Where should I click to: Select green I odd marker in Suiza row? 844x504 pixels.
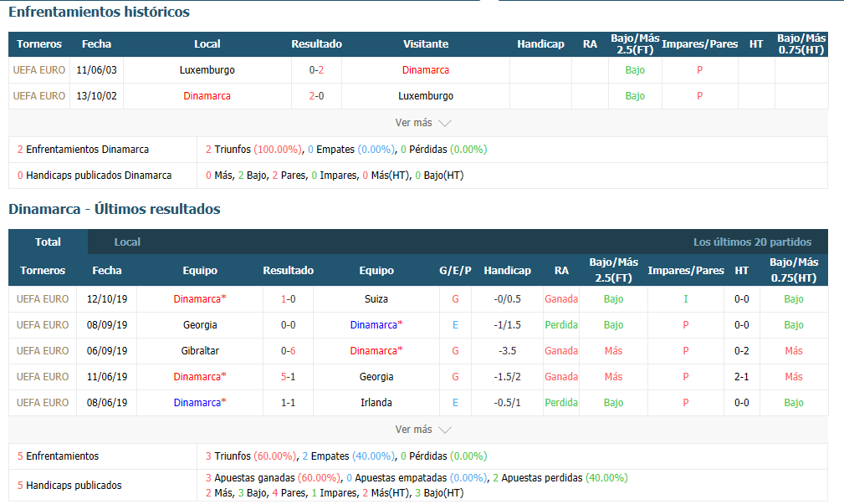686,299
